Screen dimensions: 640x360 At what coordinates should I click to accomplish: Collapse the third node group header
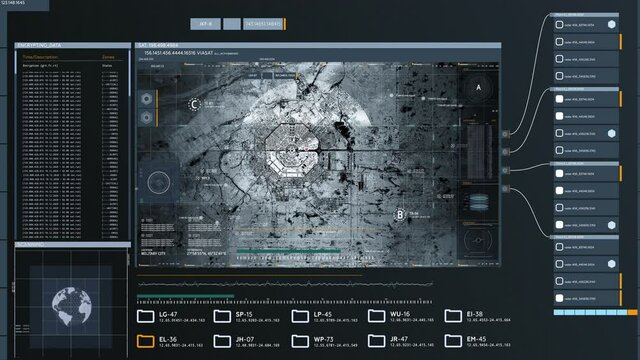click(x=584, y=164)
